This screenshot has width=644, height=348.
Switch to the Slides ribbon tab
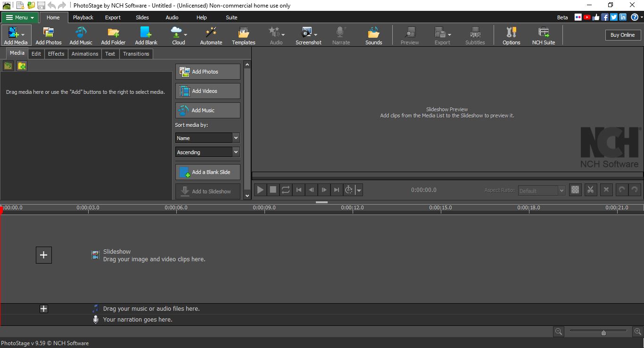coord(142,17)
